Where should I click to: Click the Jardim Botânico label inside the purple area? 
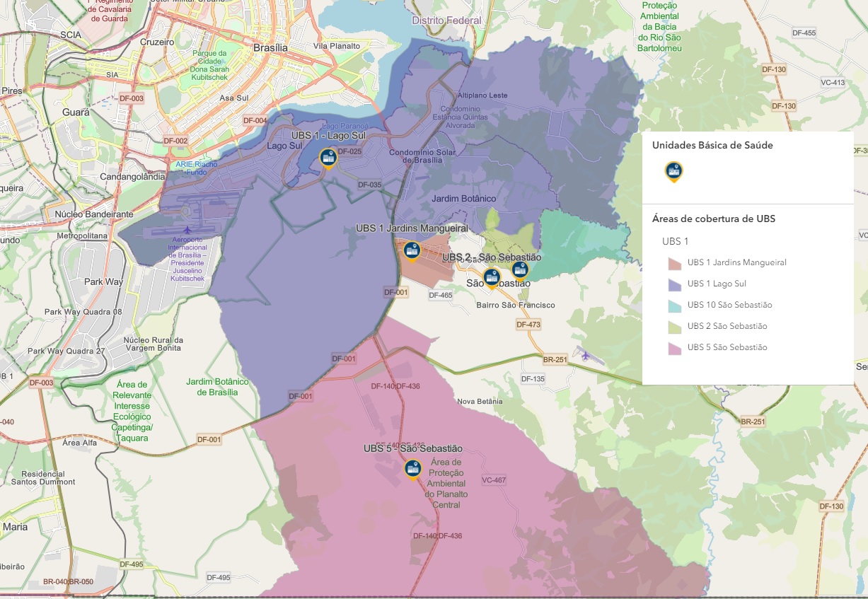tap(463, 199)
